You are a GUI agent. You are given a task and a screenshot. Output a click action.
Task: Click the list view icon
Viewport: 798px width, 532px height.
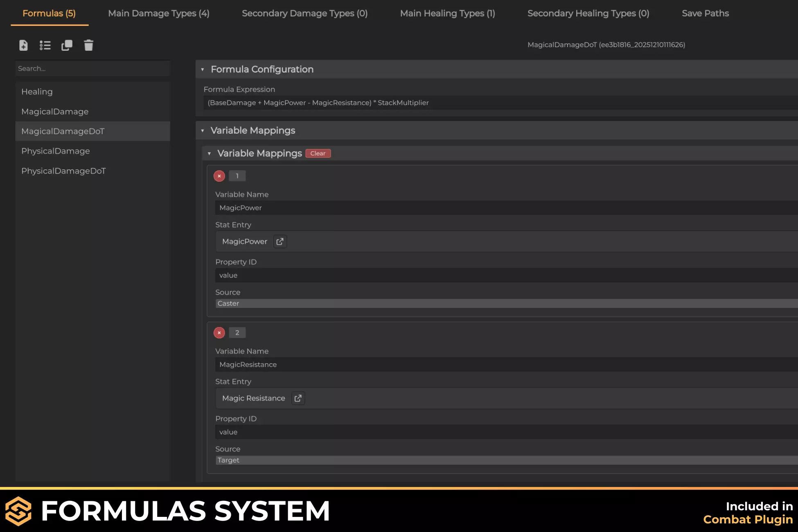[x=45, y=45]
